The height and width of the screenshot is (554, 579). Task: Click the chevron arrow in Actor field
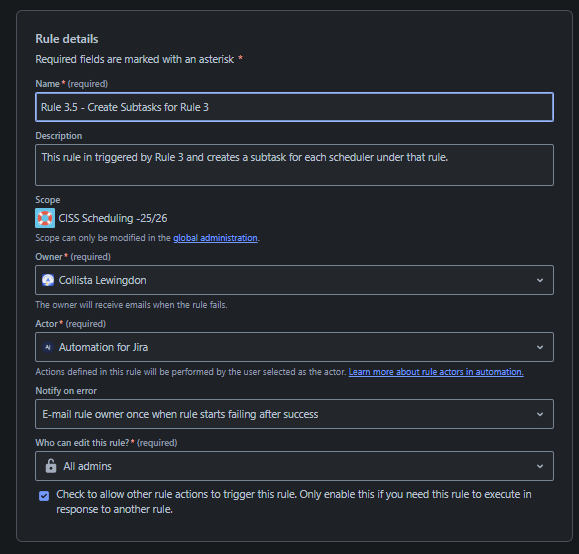540,347
